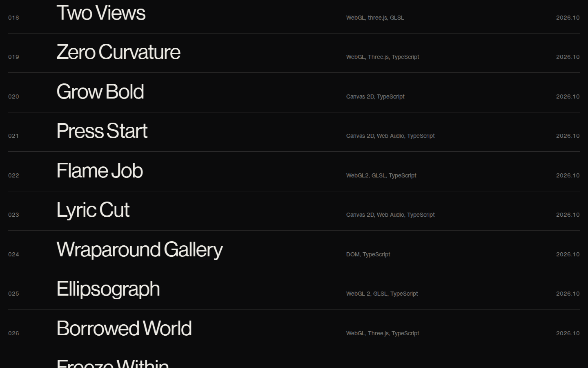
Task: Click the 2026.10 date in Ellipsograph row
Action: pyautogui.click(x=568, y=294)
